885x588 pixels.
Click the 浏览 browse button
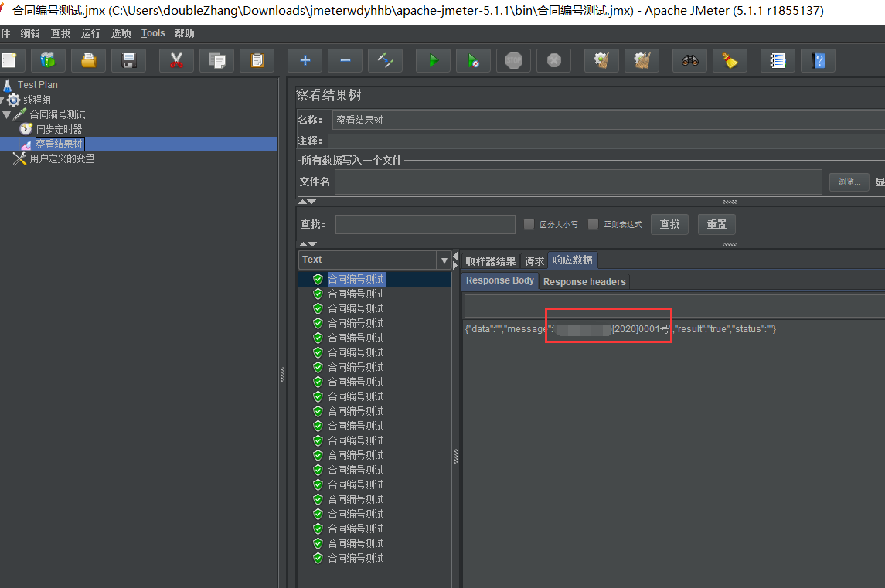pos(849,182)
